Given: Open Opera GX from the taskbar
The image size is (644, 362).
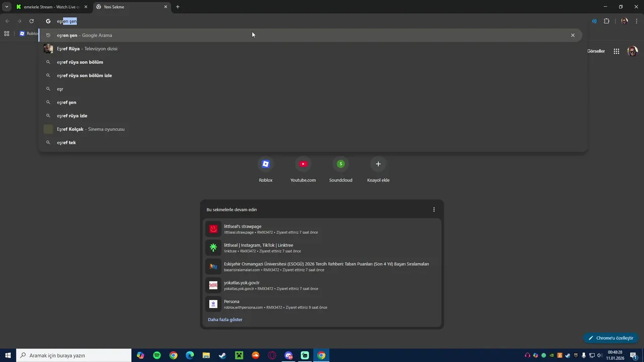Looking at the screenshot, I should click(272, 355).
